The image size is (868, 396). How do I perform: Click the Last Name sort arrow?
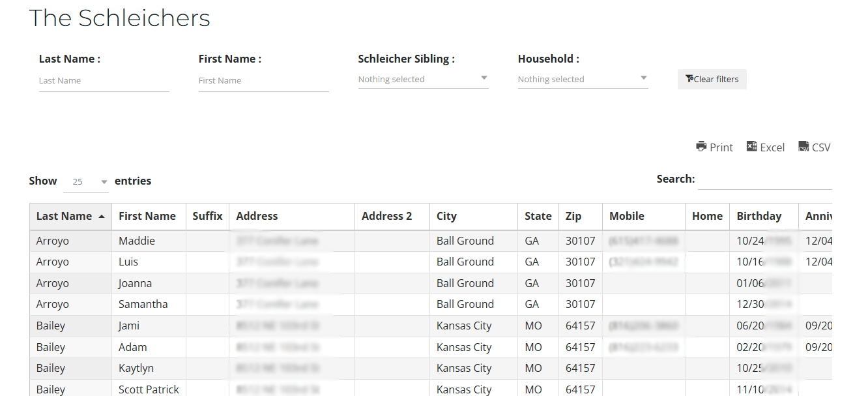click(x=101, y=217)
